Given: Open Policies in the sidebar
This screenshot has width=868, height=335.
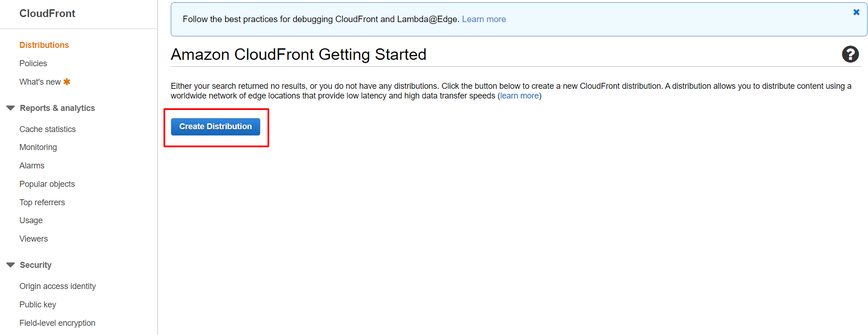Looking at the screenshot, I should (33, 64).
